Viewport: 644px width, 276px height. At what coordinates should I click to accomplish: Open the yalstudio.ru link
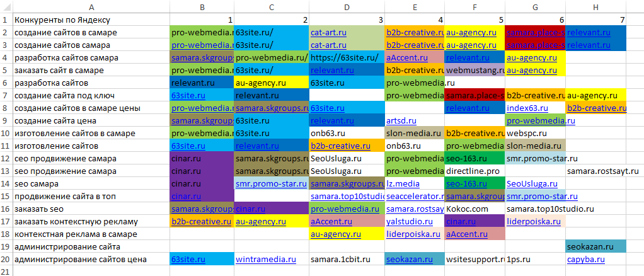[410, 222]
